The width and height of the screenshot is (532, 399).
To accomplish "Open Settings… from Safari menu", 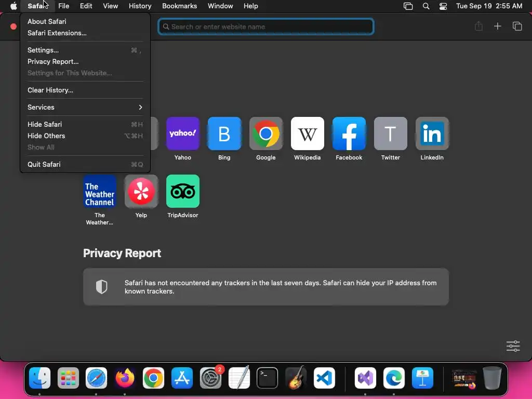I will (85, 50).
